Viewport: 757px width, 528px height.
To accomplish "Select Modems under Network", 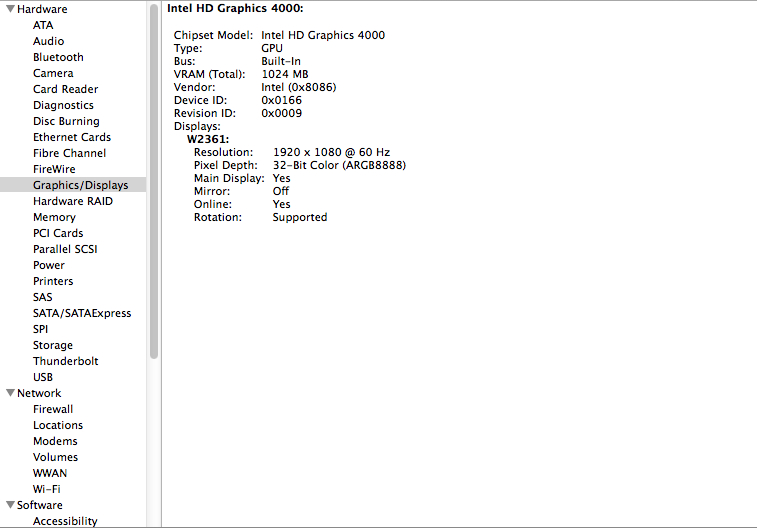I will point(55,441).
